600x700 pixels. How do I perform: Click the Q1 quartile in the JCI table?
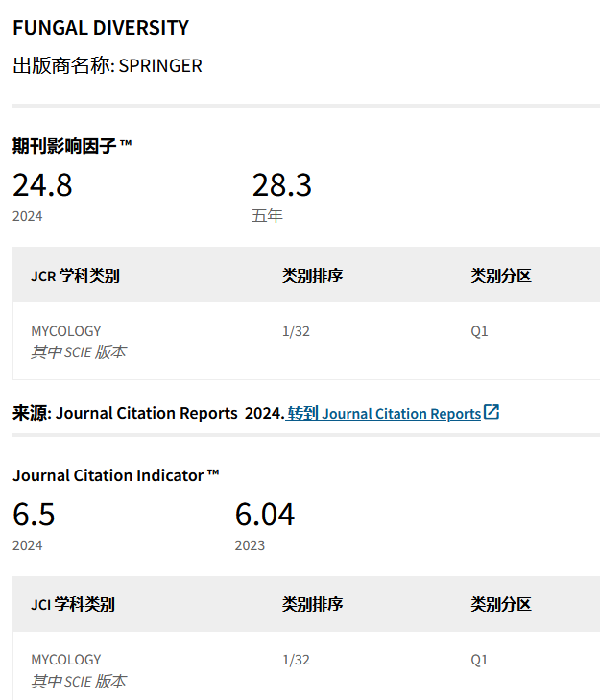479,660
